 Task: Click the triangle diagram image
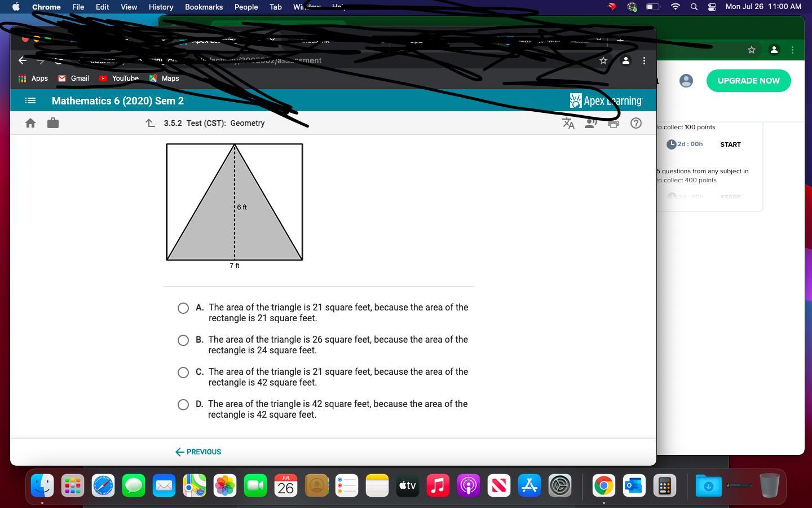pyautogui.click(x=235, y=206)
